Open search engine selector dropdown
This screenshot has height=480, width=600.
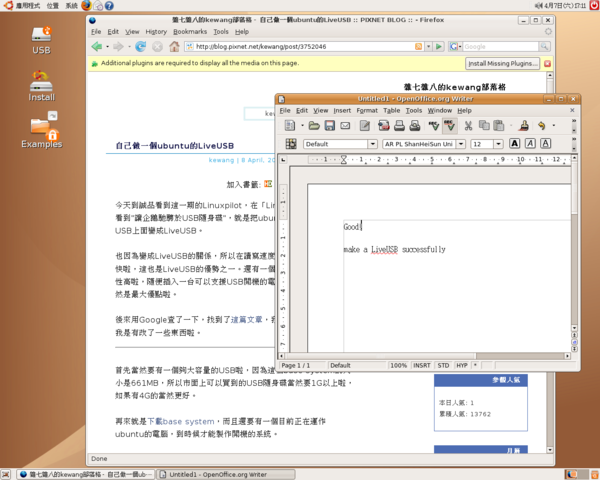coord(455,47)
